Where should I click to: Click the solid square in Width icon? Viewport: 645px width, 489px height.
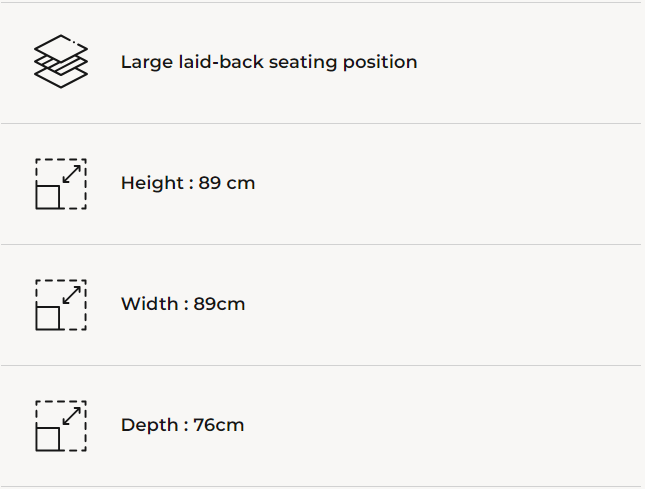coord(48,318)
